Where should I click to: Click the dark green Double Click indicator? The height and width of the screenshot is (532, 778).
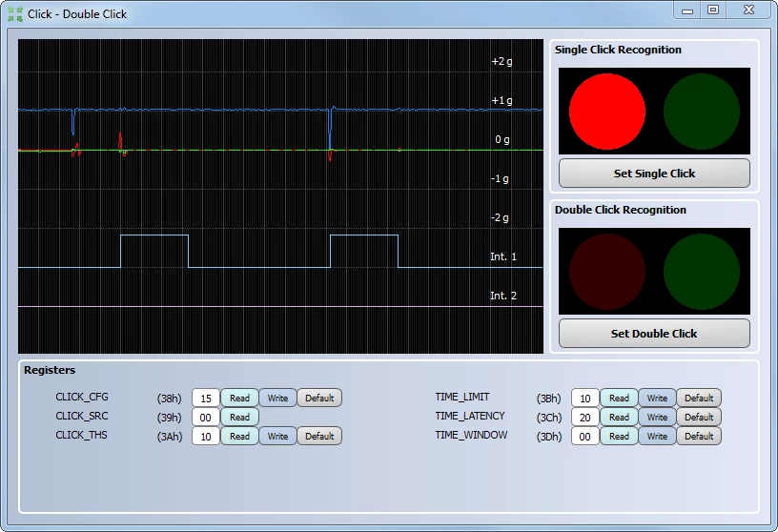click(701, 272)
